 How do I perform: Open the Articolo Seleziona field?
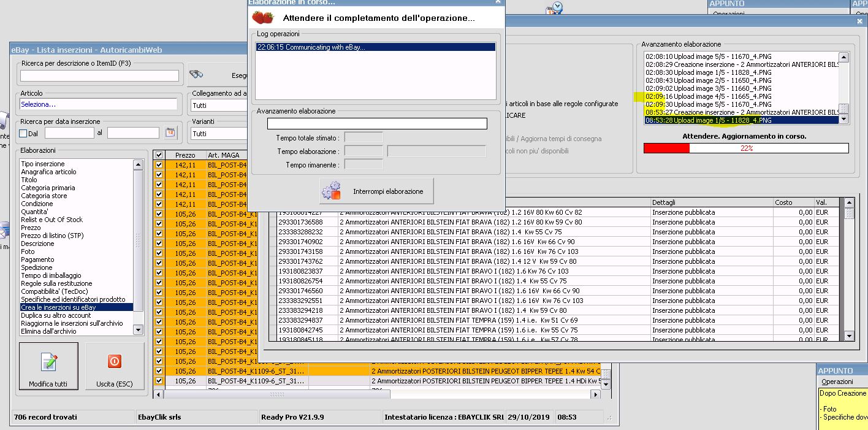[98, 104]
